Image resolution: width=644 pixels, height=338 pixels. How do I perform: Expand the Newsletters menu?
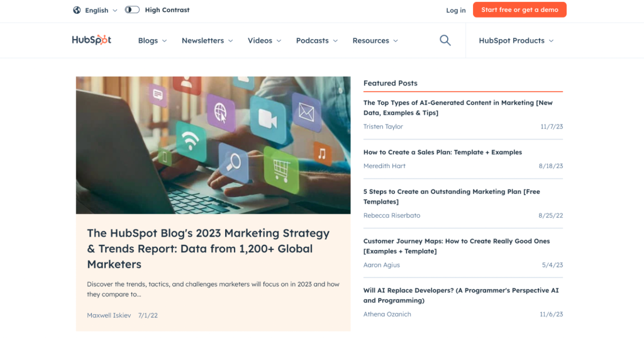[x=208, y=41]
